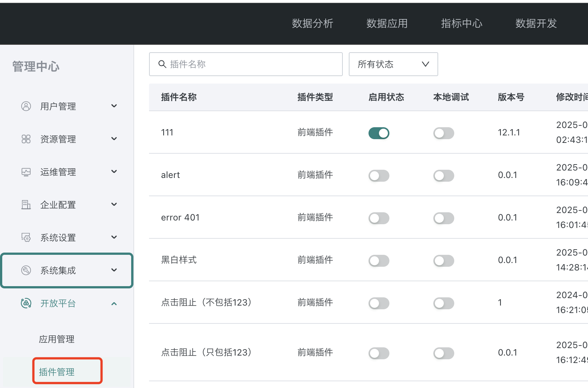Click 用户管理 menu label
The image size is (588, 388).
[58, 106]
